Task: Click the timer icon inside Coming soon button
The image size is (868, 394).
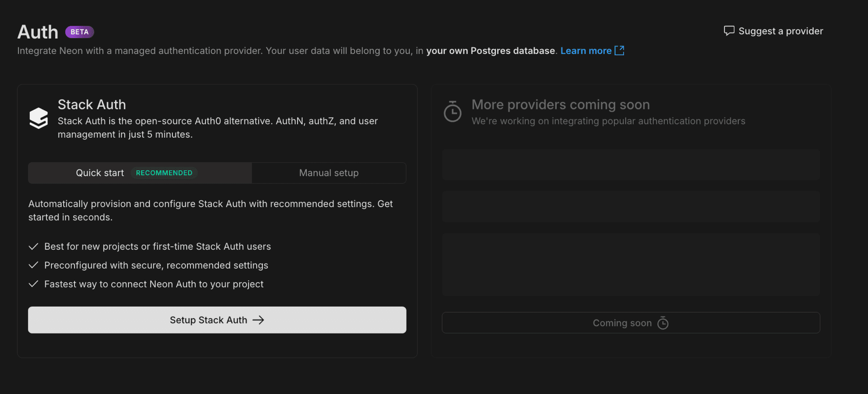Action: (663, 323)
